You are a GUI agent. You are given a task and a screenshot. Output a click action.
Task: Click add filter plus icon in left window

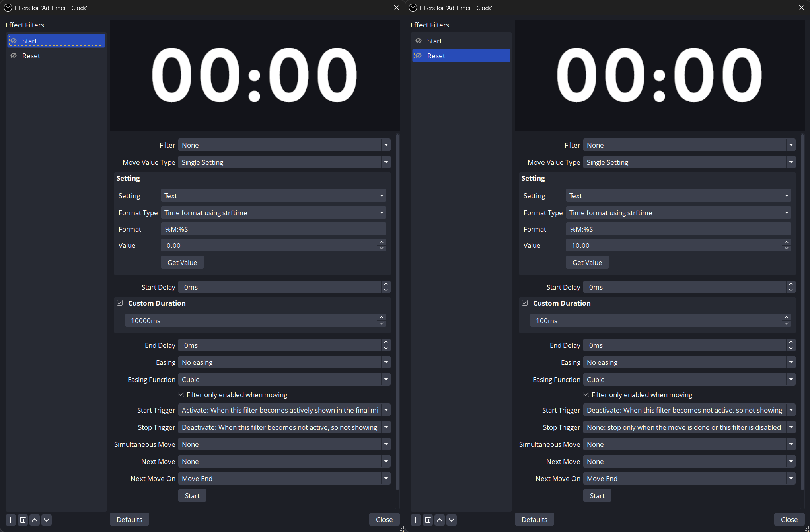click(11, 520)
